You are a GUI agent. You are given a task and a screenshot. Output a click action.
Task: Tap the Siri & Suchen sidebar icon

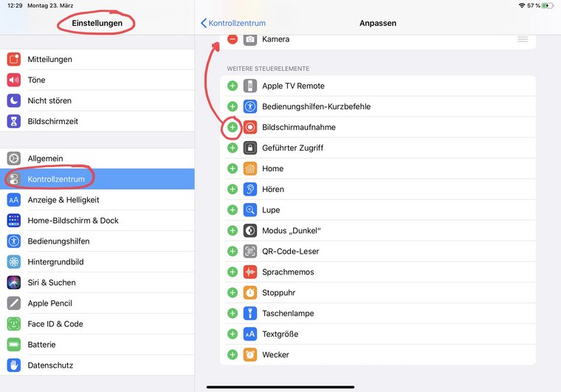coord(14,283)
